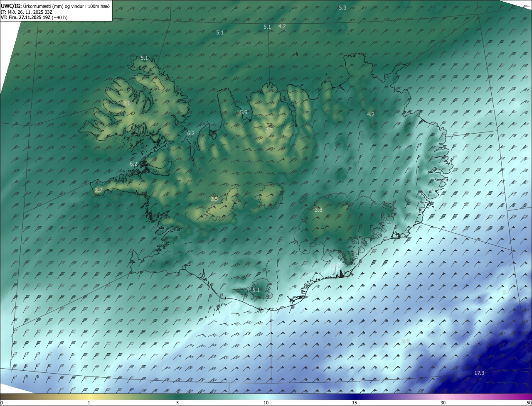This screenshot has height=406, width=532.
Task: Click the 2.7 value label
Action: 98,190
